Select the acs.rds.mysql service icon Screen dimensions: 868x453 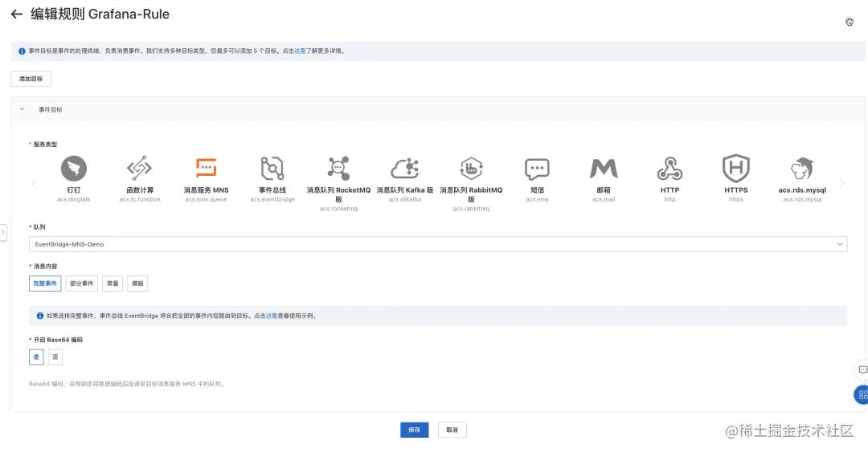click(x=802, y=168)
